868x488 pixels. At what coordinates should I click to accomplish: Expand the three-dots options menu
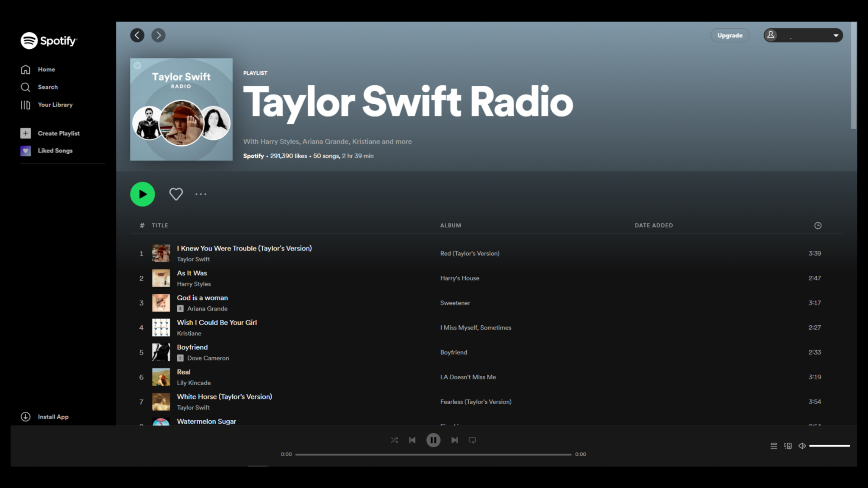pos(201,194)
